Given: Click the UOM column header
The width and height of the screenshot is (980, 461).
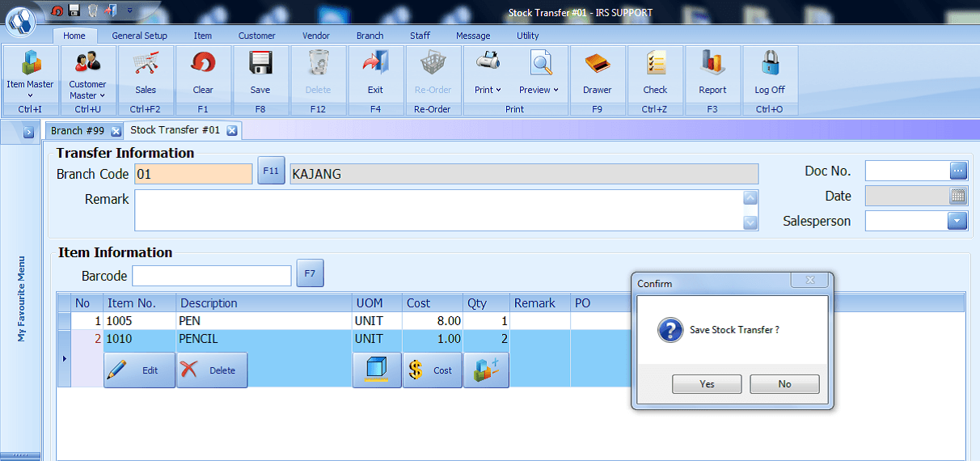Looking at the screenshot, I should [x=377, y=303].
